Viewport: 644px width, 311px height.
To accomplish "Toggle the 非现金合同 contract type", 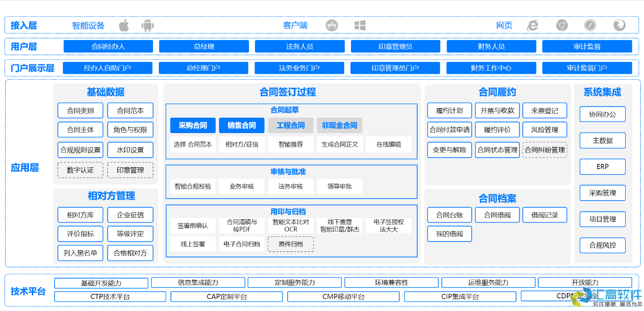I will [x=339, y=125].
